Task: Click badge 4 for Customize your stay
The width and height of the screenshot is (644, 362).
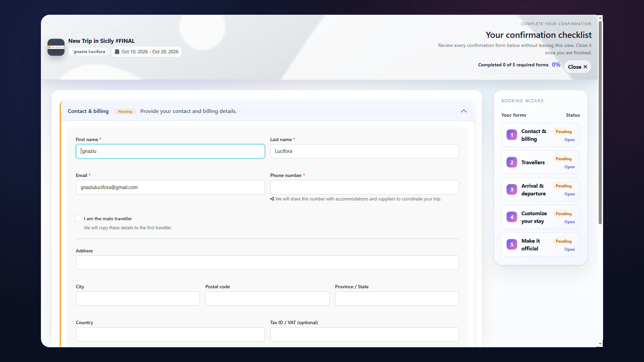Action: tap(512, 217)
